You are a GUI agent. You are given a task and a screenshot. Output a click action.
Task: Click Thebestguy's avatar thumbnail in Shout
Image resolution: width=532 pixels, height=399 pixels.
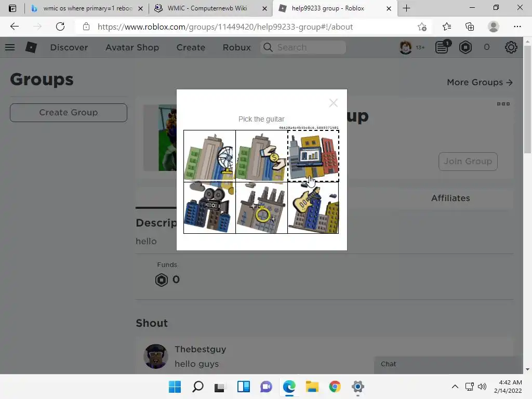coord(156,356)
